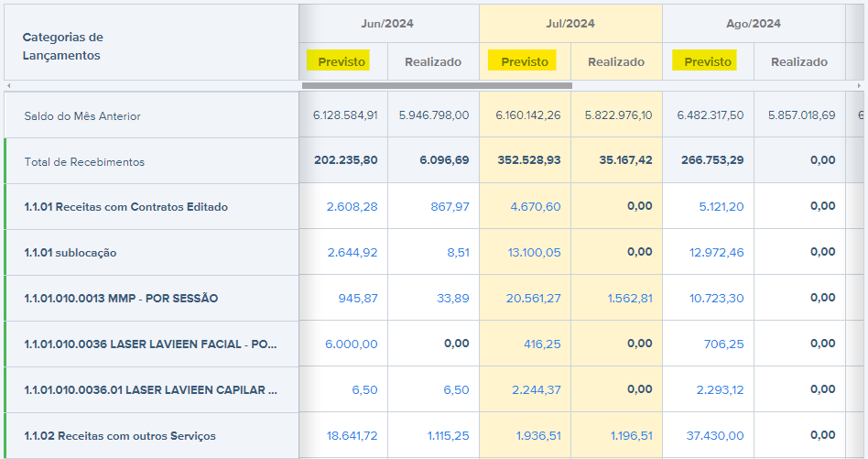Screen dimensions: 868x459
Task: Open the 13.100,05 sublocação July value
Action: point(535,253)
